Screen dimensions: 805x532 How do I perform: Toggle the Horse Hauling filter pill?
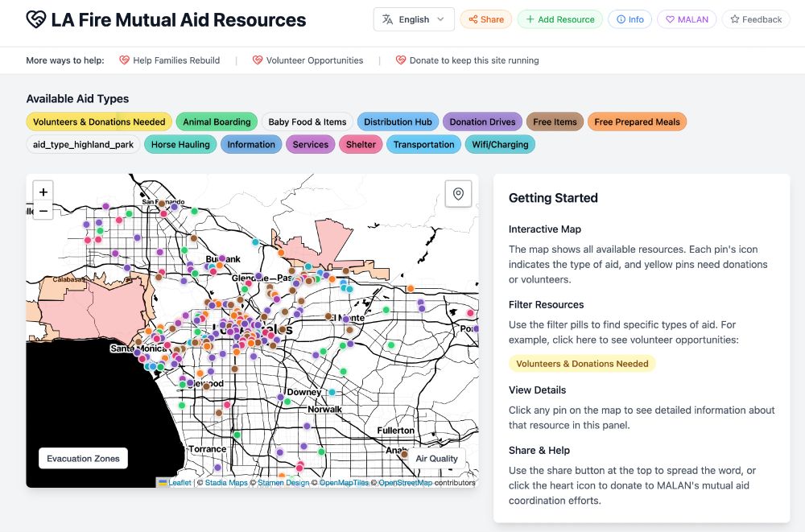pyautogui.click(x=180, y=144)
